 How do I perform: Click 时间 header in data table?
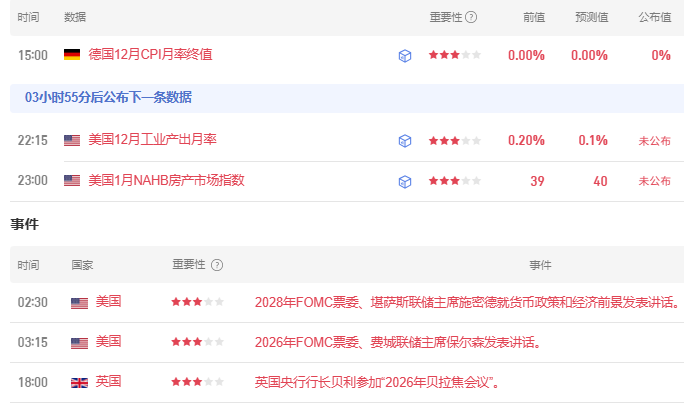tap(28, 17)
